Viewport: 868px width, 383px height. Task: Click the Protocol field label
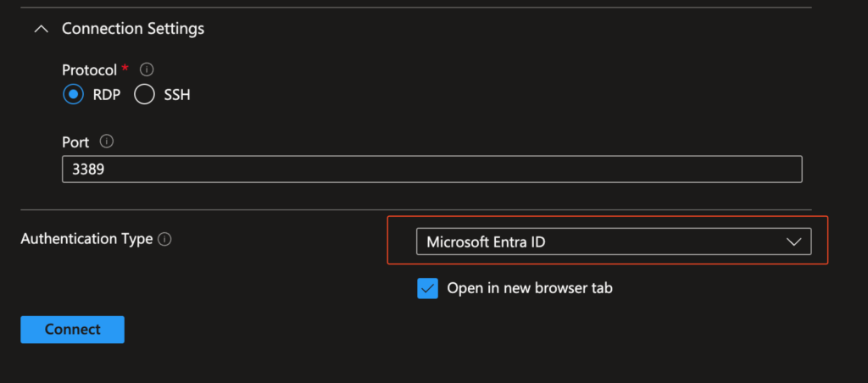pyautogui.click(x=89, y=69)
